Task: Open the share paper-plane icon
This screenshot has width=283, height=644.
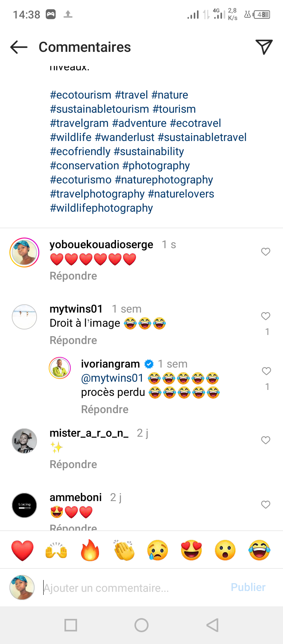Action: (264, 47)
